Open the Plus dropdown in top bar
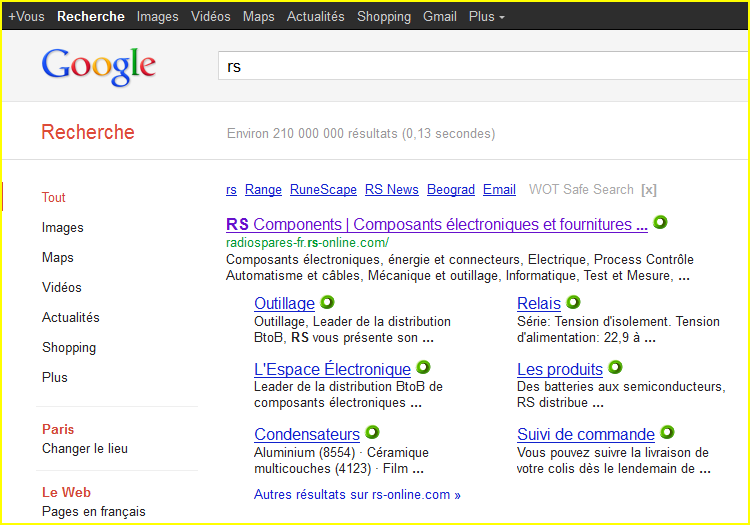This screenshot has height=525, width=750. [x=486, y=17]
